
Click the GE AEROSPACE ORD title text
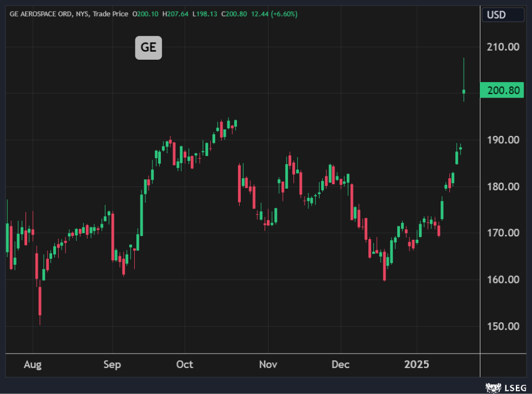pos(38,14)
